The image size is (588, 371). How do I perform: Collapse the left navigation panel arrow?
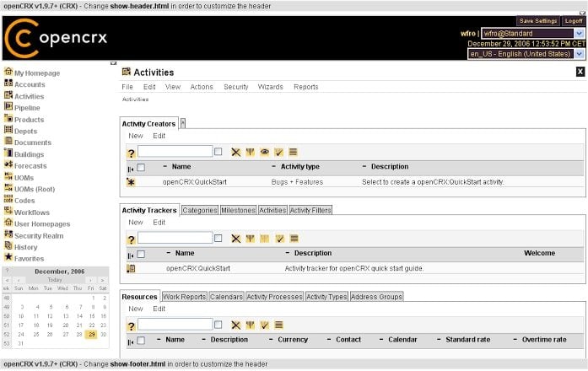coord(113,63)
